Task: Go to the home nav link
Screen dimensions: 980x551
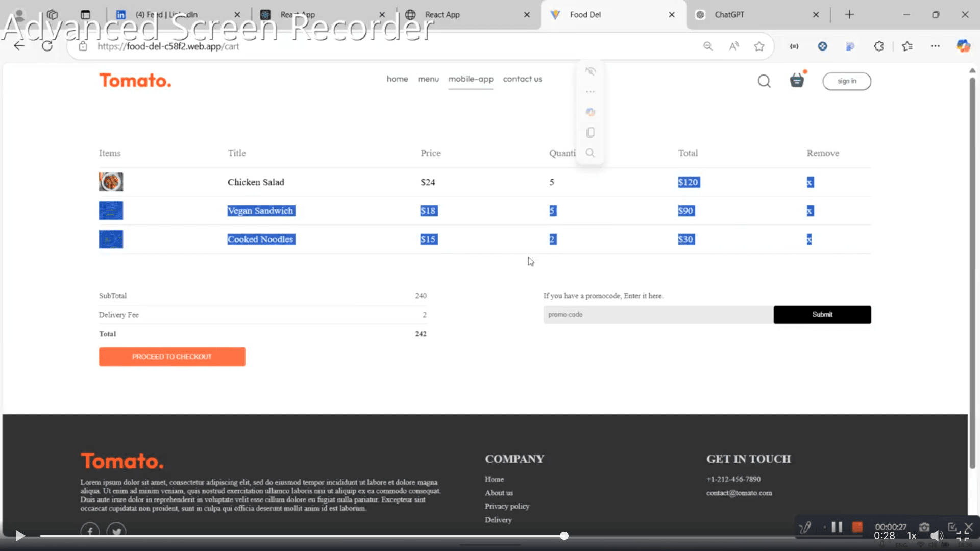Action: click(x=397, y=79)
